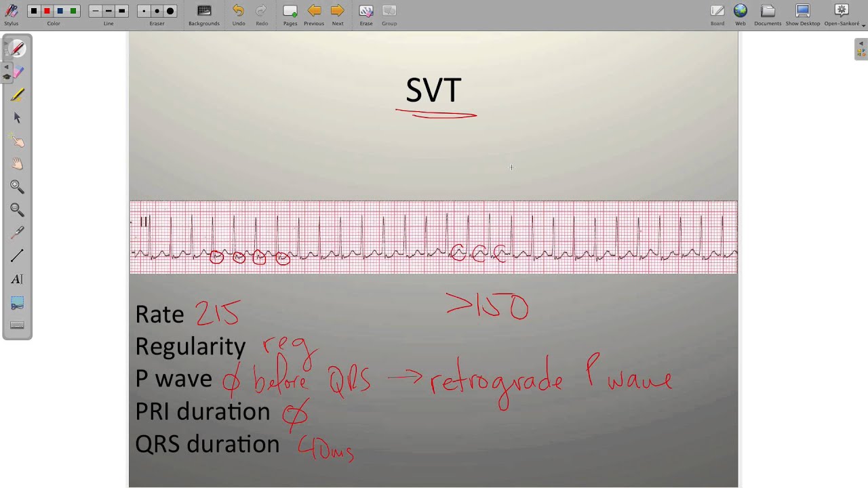Select the Stylus toolbar icon
Viewport: 868px width, 488px height.
[x=11, y=12]
